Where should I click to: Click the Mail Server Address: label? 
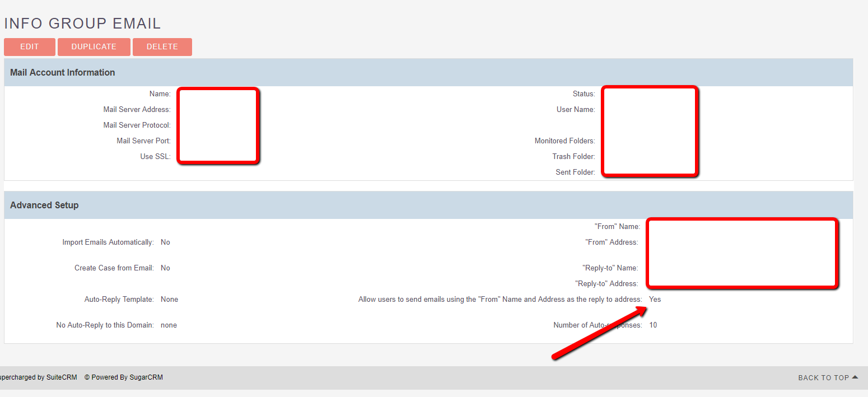[137, 110]
